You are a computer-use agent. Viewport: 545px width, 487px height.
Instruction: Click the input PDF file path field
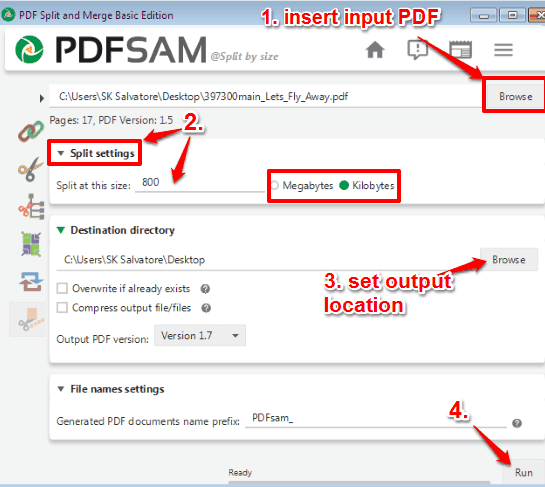266,96
